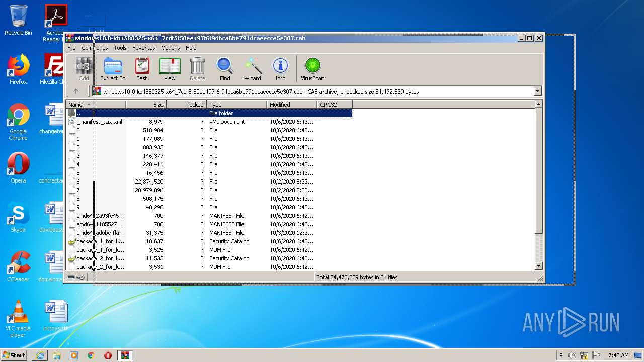Select Security Catalog sized 10,637
The image size is (644, 362).
[209, 241]
